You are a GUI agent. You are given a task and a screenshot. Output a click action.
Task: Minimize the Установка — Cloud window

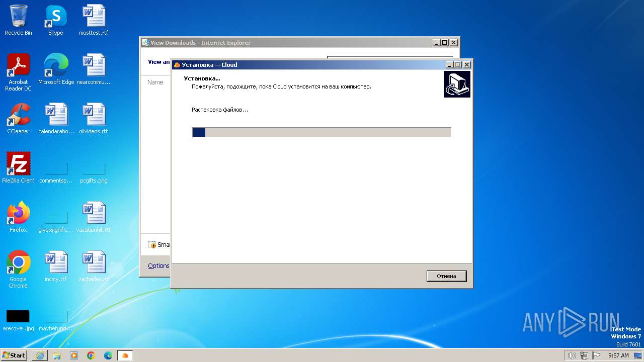[x=449, y=65]
